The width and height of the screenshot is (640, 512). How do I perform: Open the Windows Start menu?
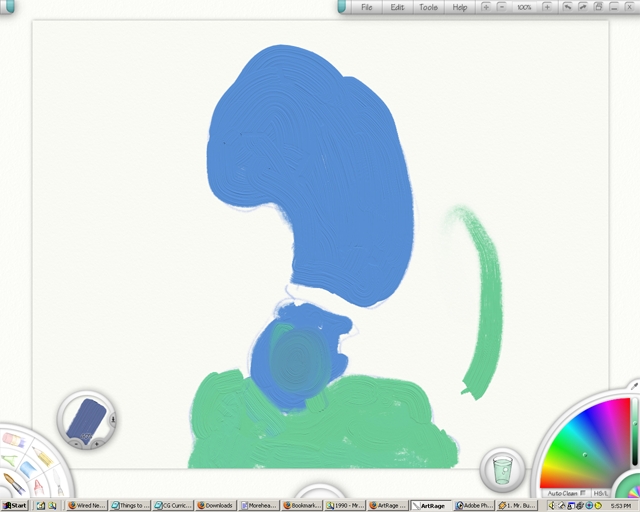(14, 505)
